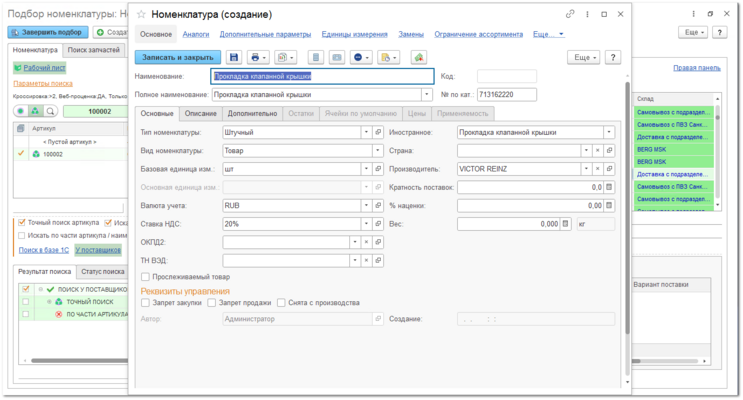Copy link with the chain icon
The height and width of the screenshot is (400, 743).
coord(570,14)
